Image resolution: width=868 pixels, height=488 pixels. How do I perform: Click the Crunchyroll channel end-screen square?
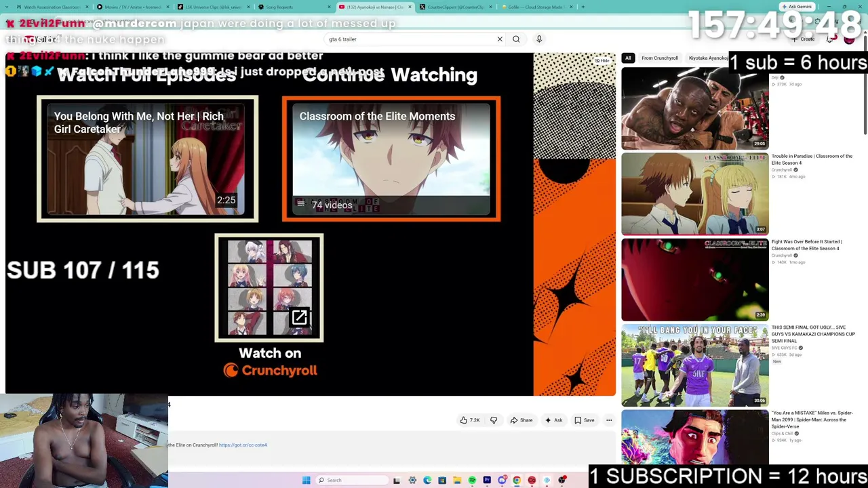(x=269, y=288)
